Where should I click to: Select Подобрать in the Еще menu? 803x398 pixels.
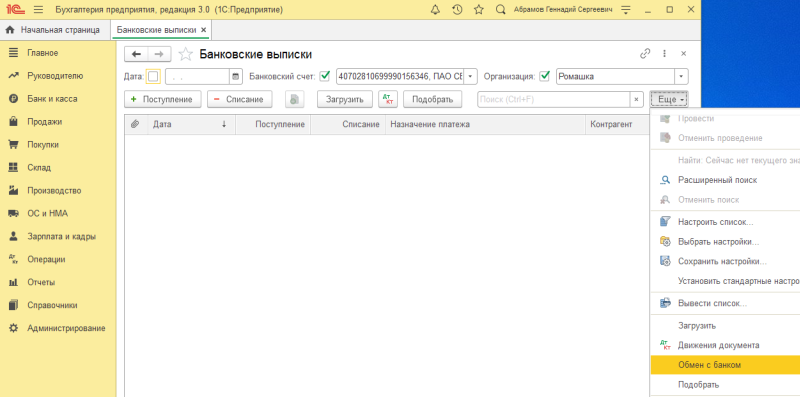725,385
